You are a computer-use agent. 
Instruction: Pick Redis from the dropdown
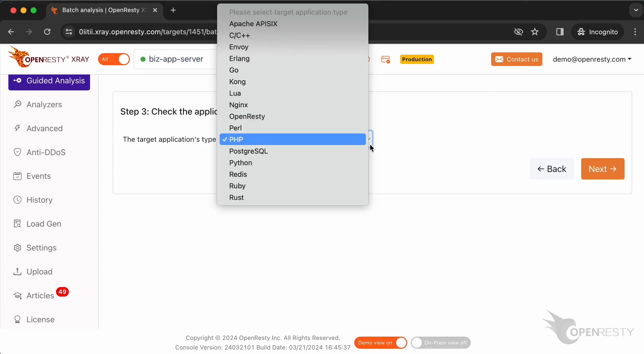(292, 174)
